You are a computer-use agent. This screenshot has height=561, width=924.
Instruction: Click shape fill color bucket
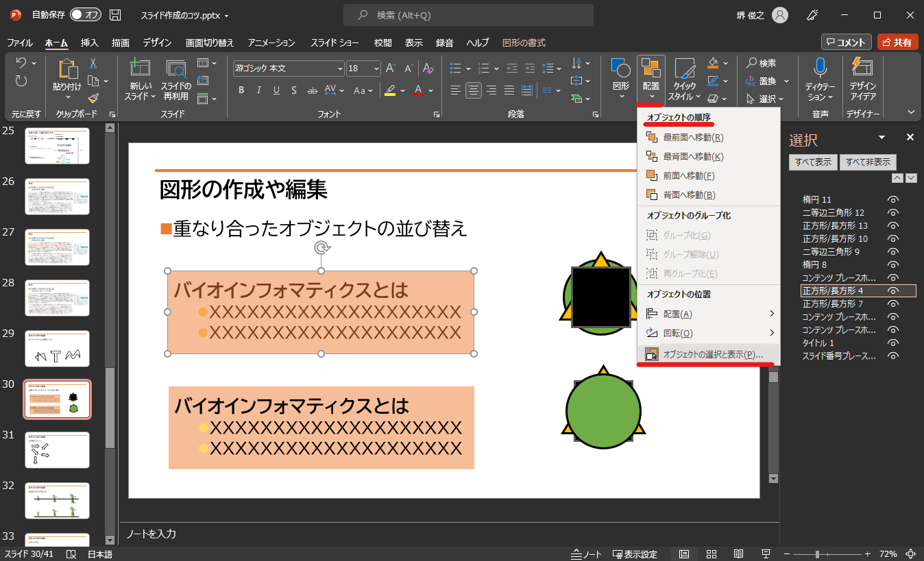click(713, 63)
